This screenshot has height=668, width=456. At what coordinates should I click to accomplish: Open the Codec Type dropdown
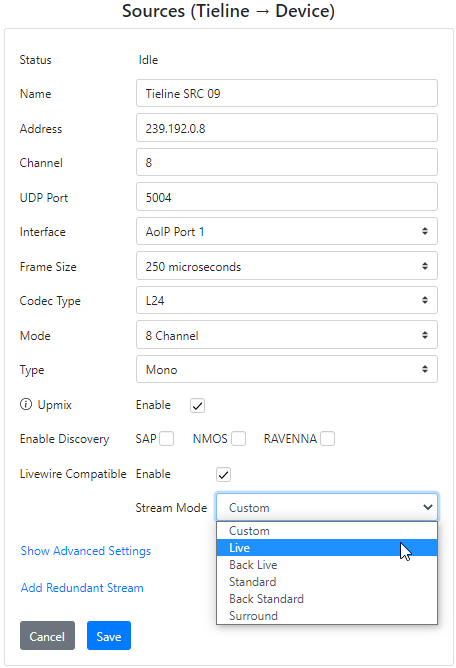pyautogui.click(x=287, y=300)
